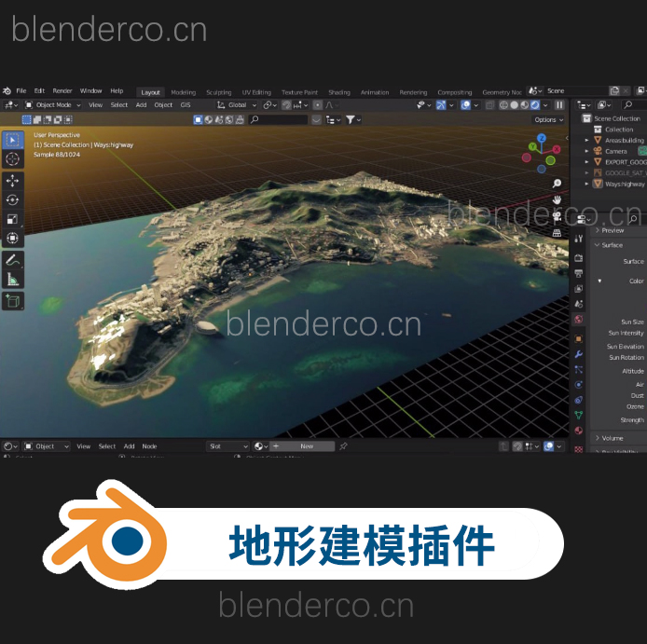Pin the node editor pushpin icon
Image resolution: width=647 pixels, height=644 pixels.
click(x=343, y=446)
